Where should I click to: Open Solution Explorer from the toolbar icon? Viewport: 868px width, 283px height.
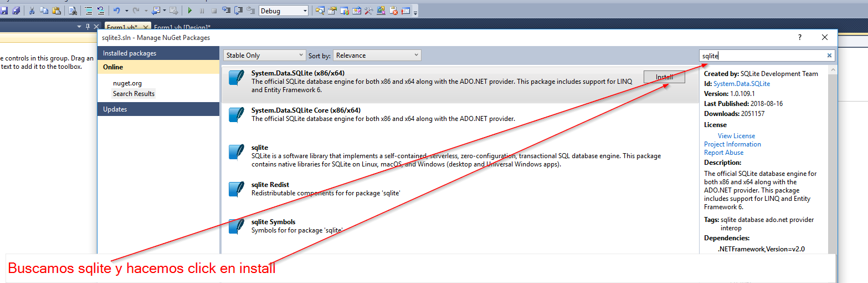click(320, 11)
